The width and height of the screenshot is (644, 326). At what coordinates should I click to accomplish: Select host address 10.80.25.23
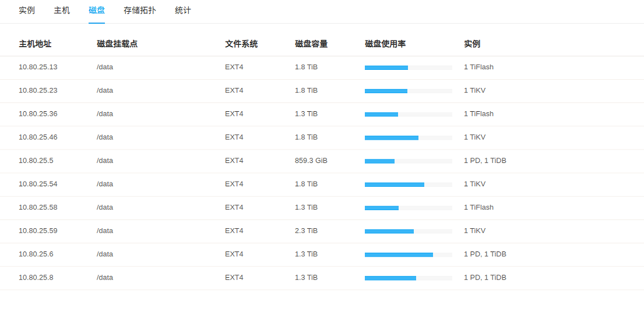point(38,90)
